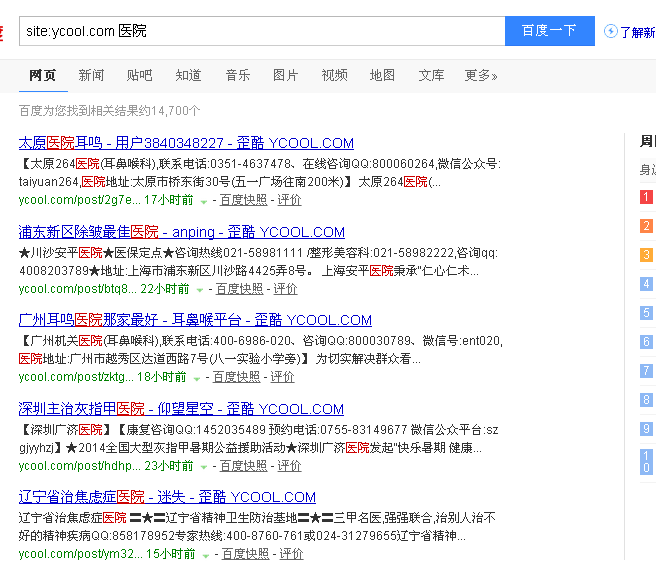Click snippet text 【深圳广济医院】

[x=66, y=429]
